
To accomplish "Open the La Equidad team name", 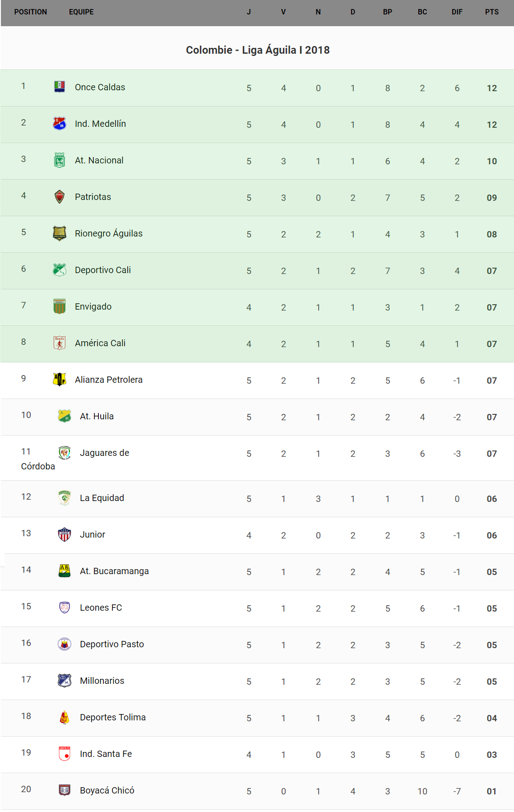I will pyautogui.click(x=102, y=498).
